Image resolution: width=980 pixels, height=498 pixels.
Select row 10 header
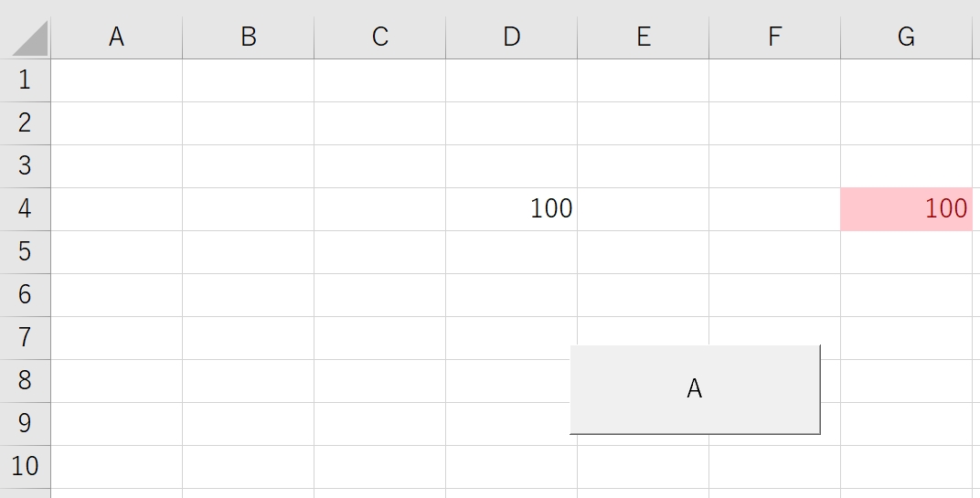tap(25, 467)
